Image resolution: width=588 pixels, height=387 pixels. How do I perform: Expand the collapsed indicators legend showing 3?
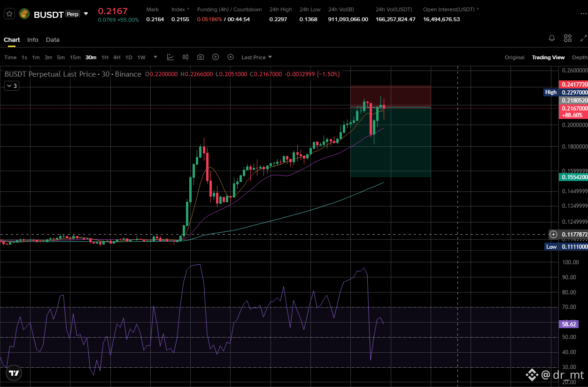tap(11, 86)
